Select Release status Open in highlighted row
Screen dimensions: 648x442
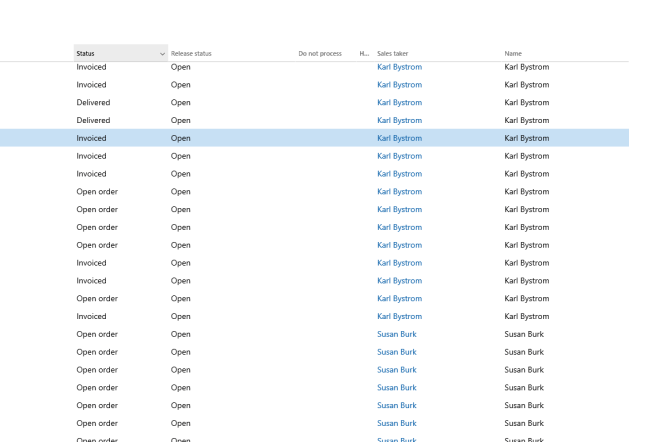pyautogui.click(x=180, y=138)
